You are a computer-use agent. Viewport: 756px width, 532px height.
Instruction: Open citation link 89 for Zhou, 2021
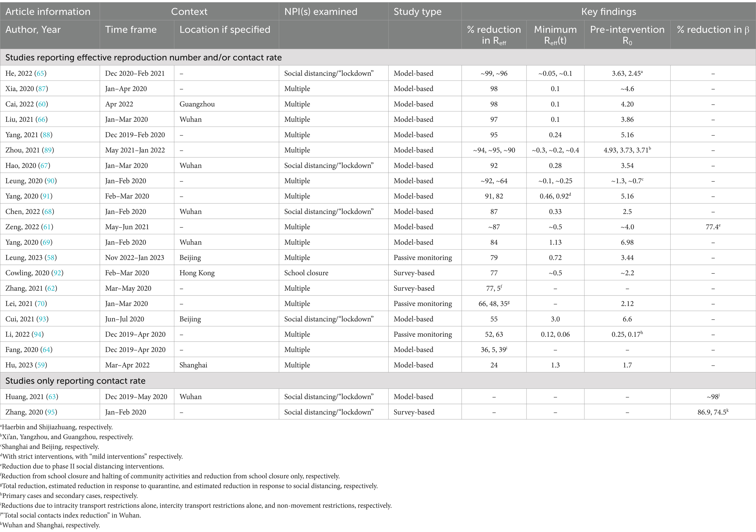(48, 150)
